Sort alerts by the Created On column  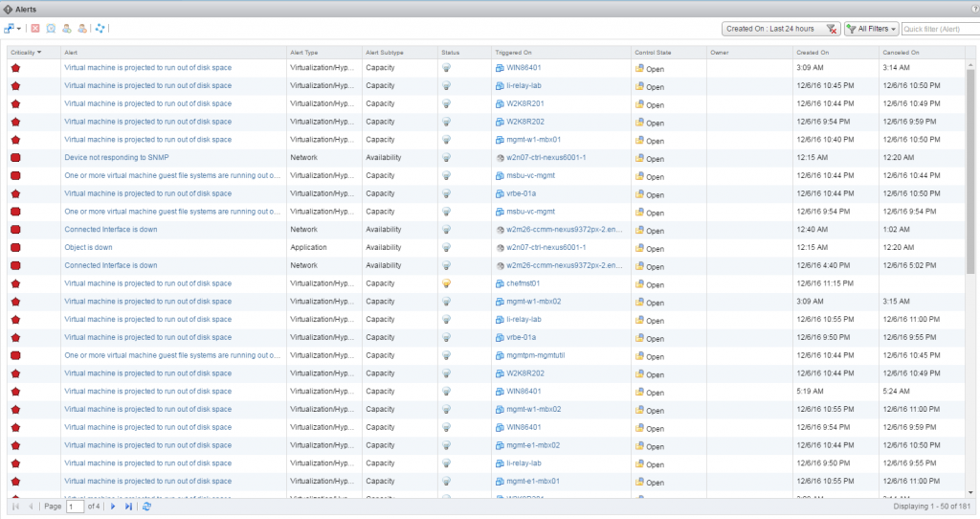click(813, 52)
